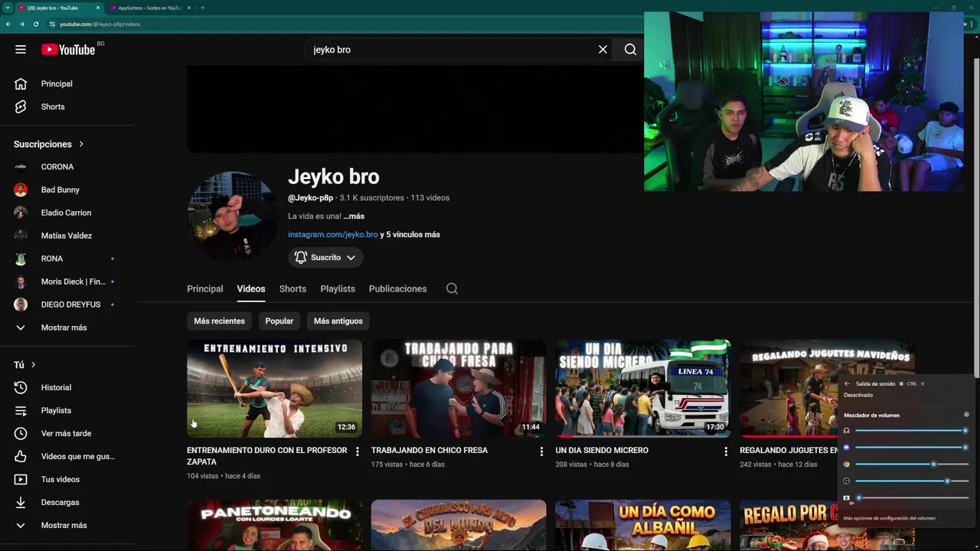Screen dimensions: 980x551
Task: Switch to the channel Videos tab
Action: 250,289
